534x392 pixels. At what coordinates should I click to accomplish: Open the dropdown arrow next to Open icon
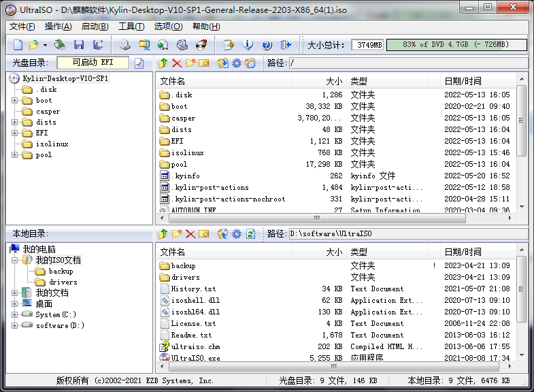45,45
